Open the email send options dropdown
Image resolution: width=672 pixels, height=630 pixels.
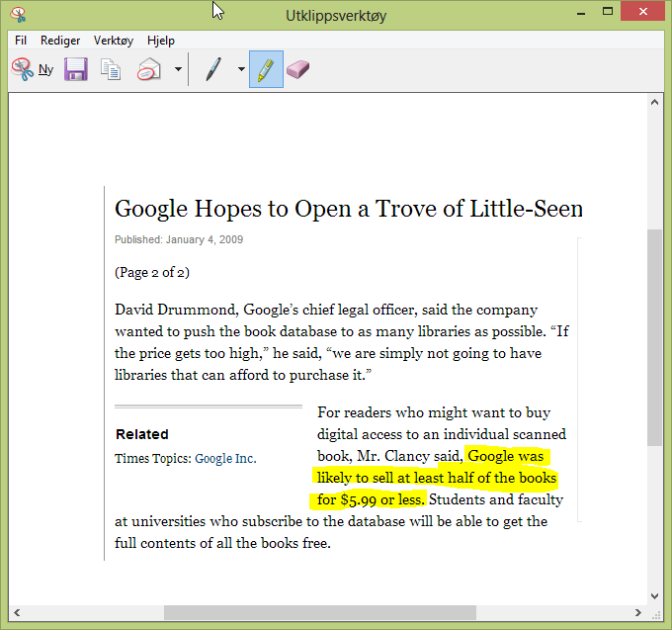(x=178, y=69)
